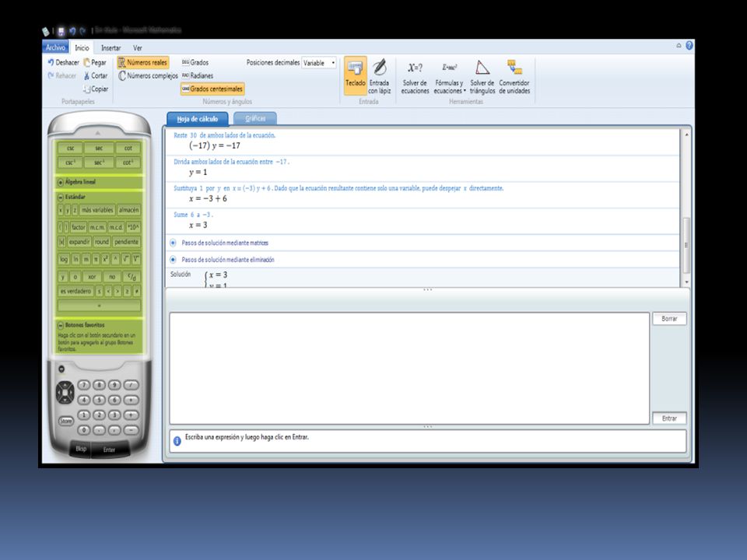Open the Fórmulas y ecuaciones dropdown
Screen dimensions: 747x560
point(449,77)
